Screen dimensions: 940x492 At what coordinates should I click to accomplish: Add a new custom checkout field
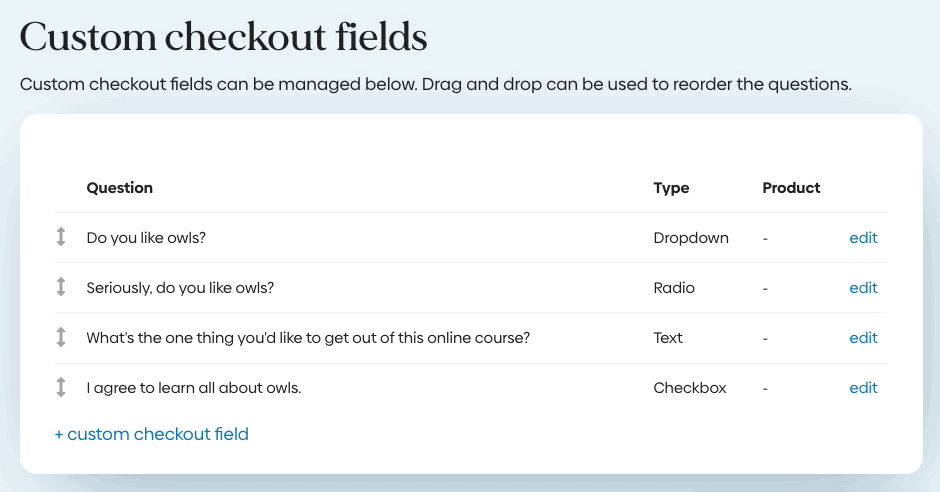tap(152, 434)
